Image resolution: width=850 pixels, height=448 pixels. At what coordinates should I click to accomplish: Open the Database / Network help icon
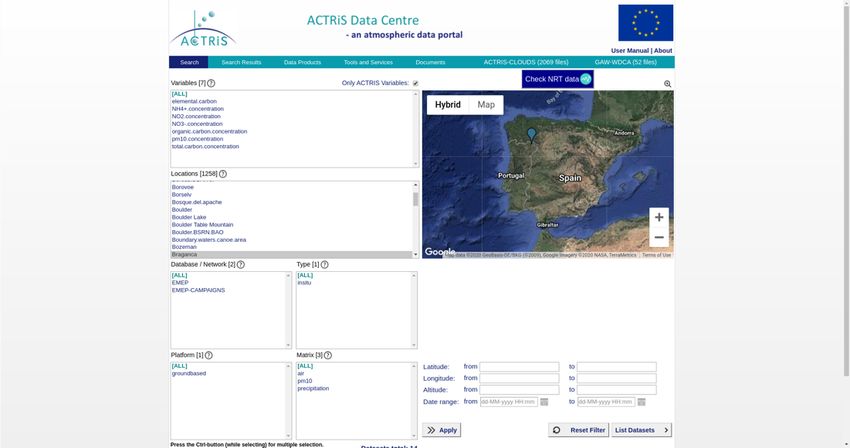(x=241, y=265)
